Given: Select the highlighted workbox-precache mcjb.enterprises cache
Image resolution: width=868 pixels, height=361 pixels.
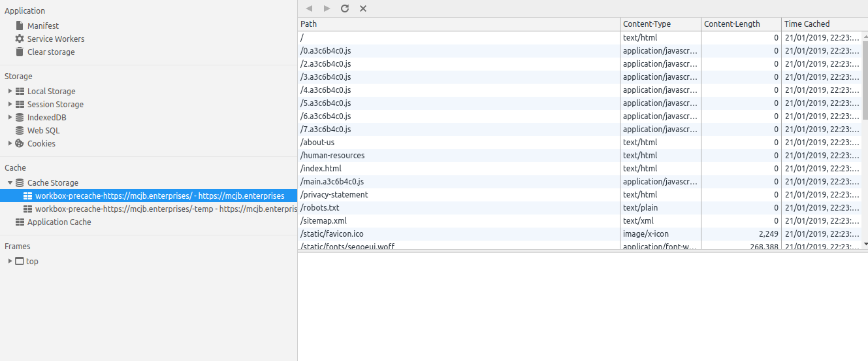Looking at the screenshot, I should (x=149, y=196).
